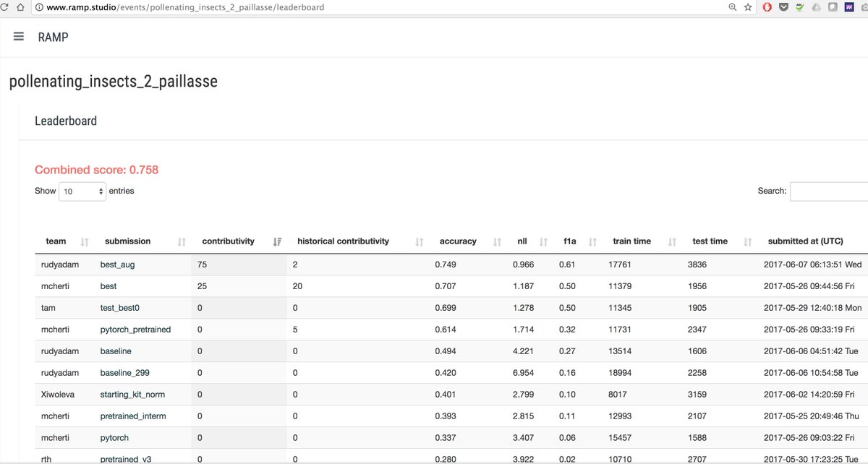Open the camera extension icon

pos(864,7)
